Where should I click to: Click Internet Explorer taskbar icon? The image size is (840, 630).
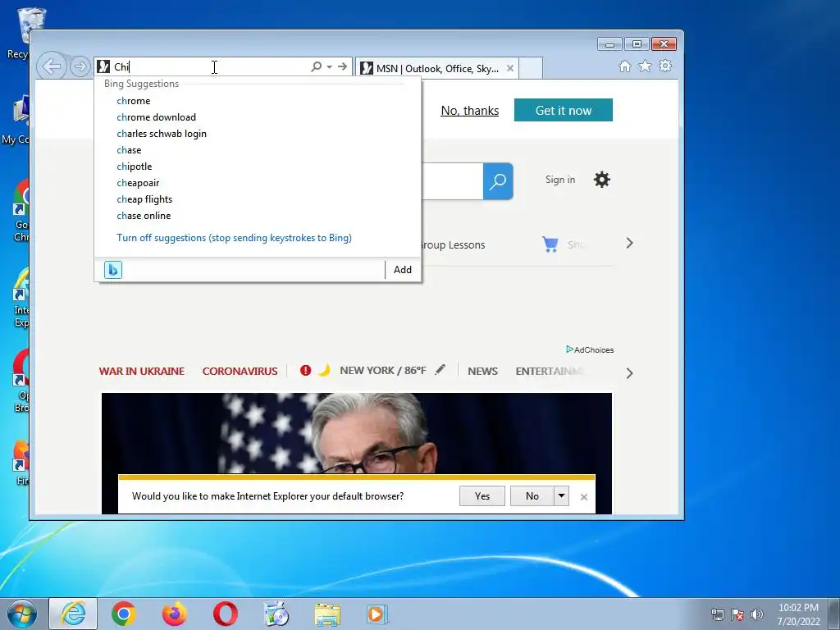[73, 614]
